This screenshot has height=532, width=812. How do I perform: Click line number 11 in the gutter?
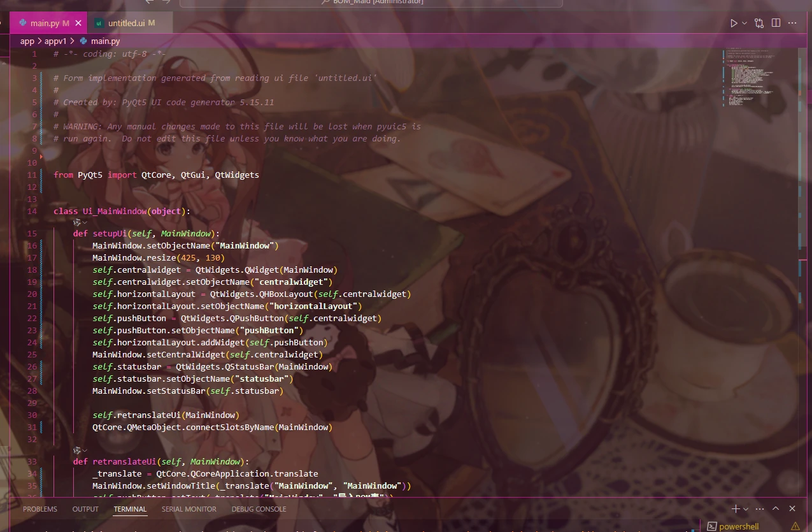click(32, 175)
